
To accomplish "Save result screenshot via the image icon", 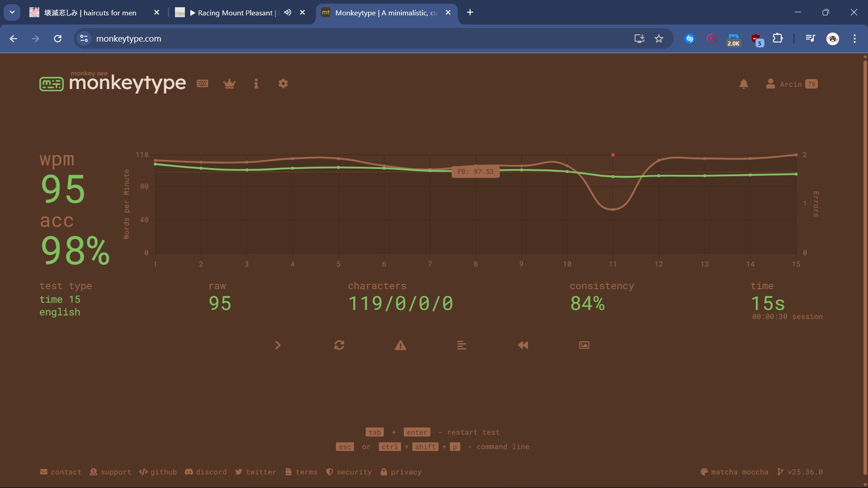I will [x=584, y=345].
